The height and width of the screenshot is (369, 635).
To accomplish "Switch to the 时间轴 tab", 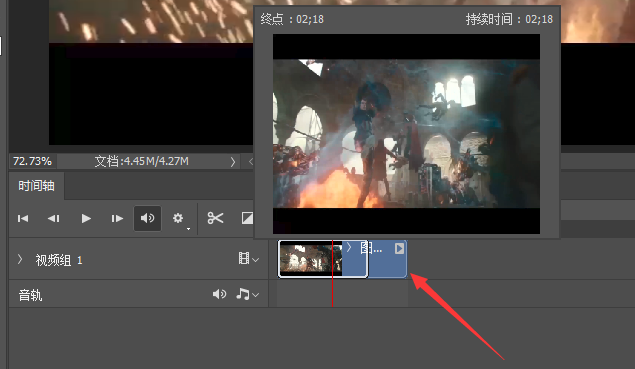I will click(36, 186).
